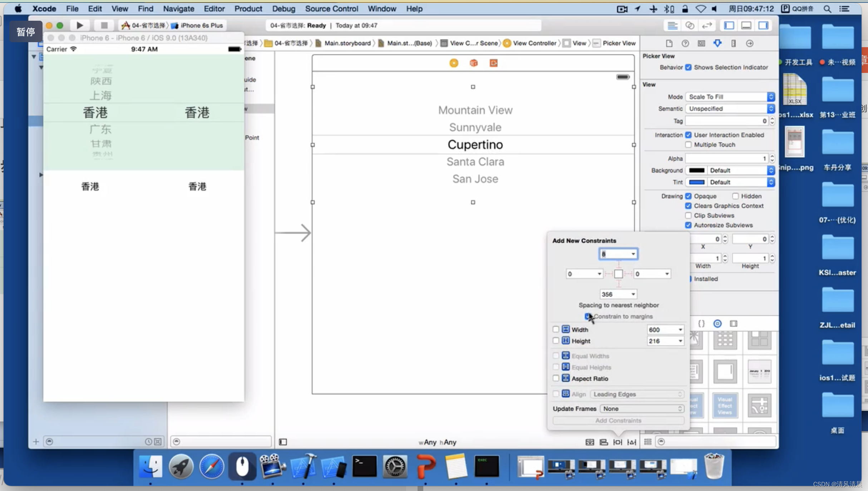
Task: Enable User Interaction Enabled checkbox
Action: click(689, 135)
